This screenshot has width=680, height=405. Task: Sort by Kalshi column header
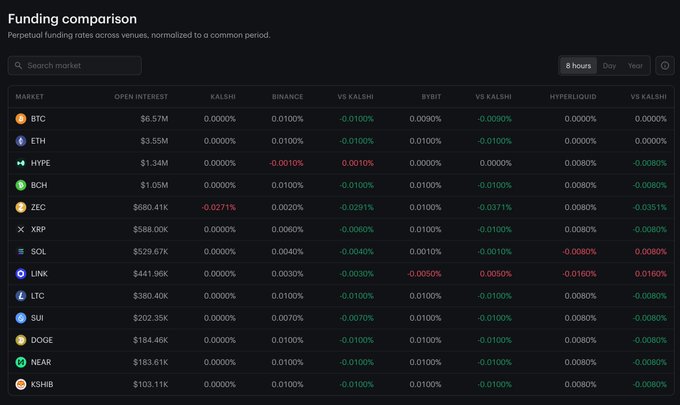tap(223, 97)
